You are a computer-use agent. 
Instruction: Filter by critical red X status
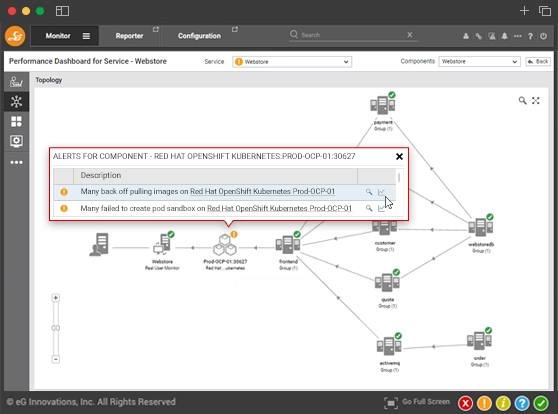coord(465,403)
